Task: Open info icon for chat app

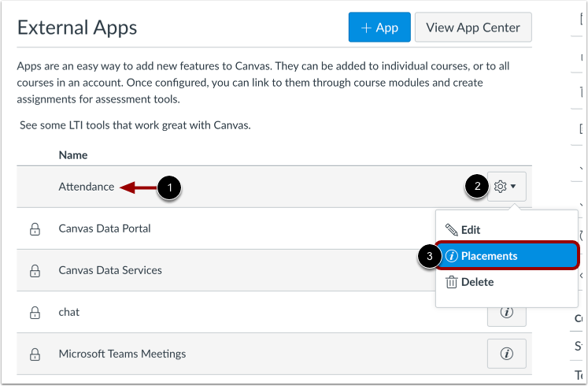Action: pos(506,313)
